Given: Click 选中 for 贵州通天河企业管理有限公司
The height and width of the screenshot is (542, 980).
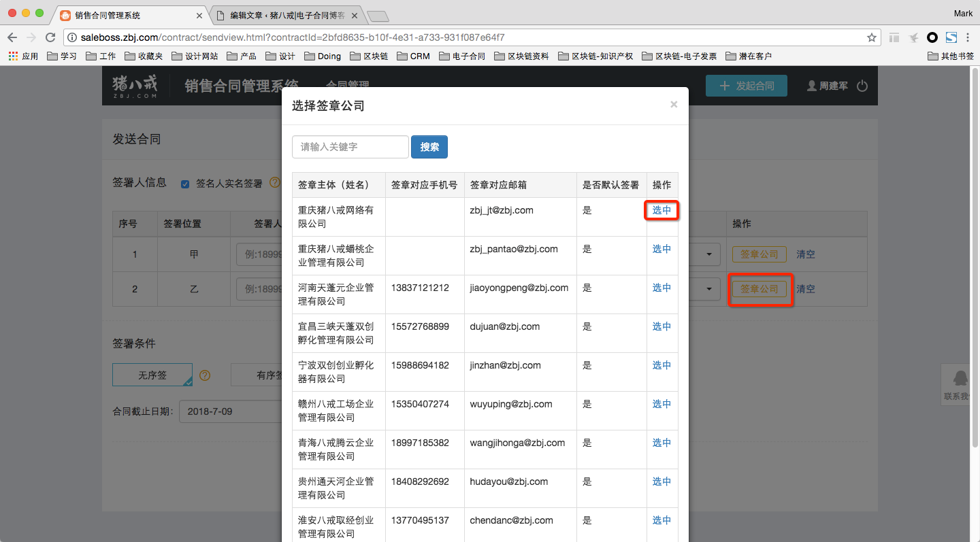Looking at the screenshot, I should [661, 481].
